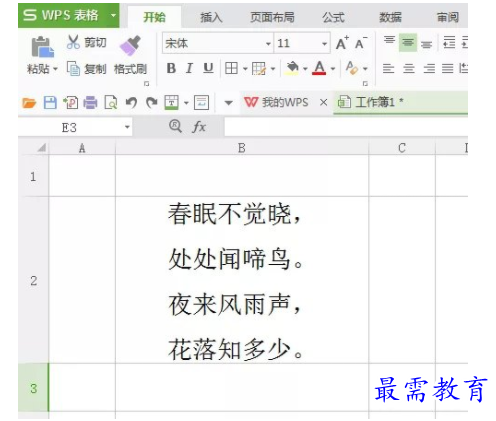This screenshot has width=496, height=421.
Task: Close the 我的WPS tab
Action: [323, 102]
